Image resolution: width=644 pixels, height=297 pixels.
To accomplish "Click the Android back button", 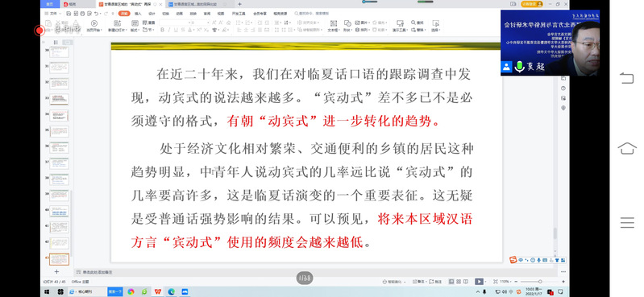I will click(x=627, y=77).
